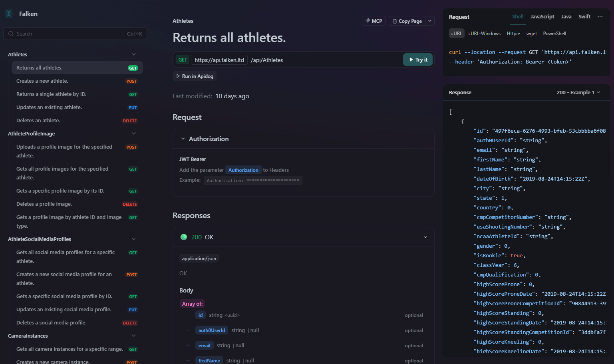Run the request in Apidog
614x364 pixels.
[195, 76]
